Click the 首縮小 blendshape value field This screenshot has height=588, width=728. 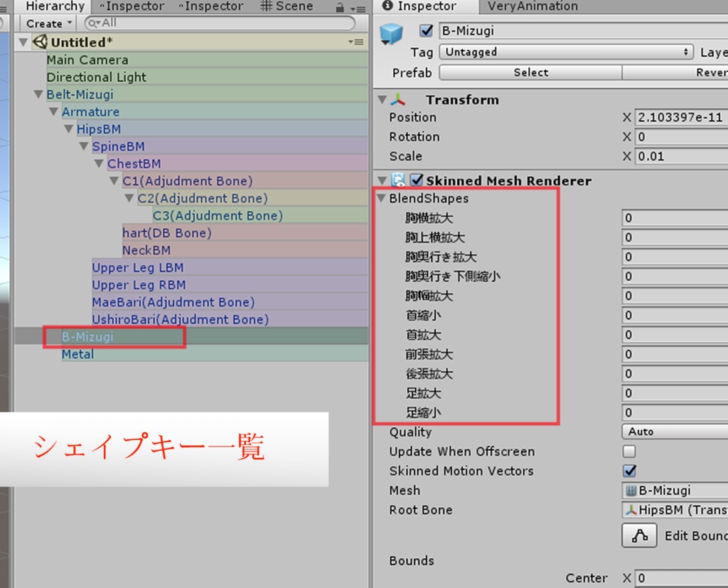coord(675,316)
